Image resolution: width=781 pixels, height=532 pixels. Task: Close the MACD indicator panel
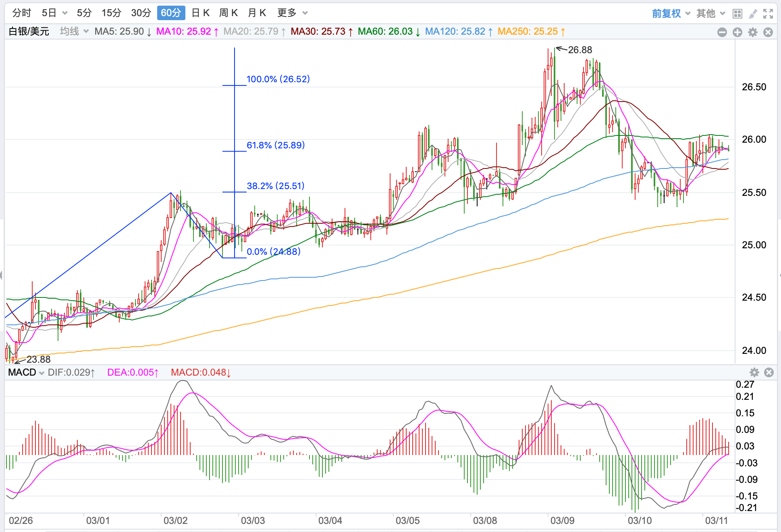point(769,372)
